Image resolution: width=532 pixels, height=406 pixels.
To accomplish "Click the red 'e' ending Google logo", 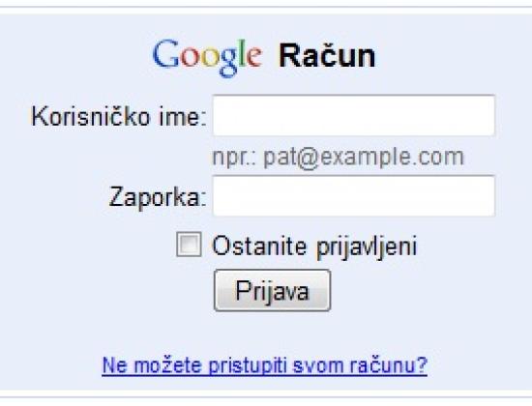I will 254,57.
